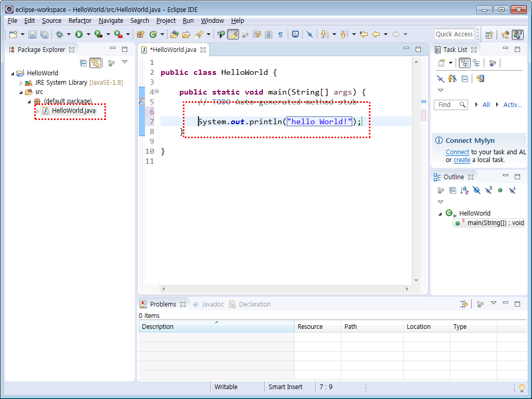Select HelloWorld.java in Package Explorer
The height and width of the screenshot is (399, 532).
(74, 111)
